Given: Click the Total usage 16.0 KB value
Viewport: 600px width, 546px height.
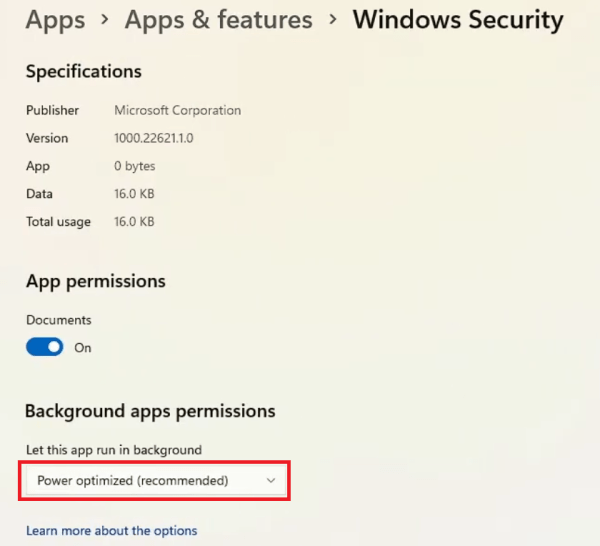Looking at the screenshot, I should click(134, 222).
